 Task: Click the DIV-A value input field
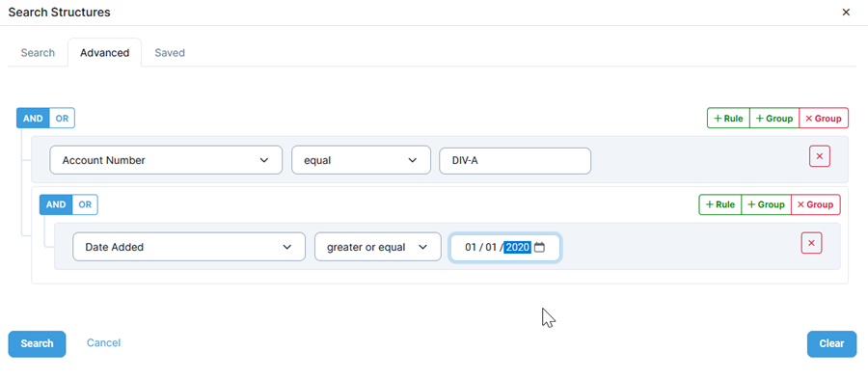point(515,160)
